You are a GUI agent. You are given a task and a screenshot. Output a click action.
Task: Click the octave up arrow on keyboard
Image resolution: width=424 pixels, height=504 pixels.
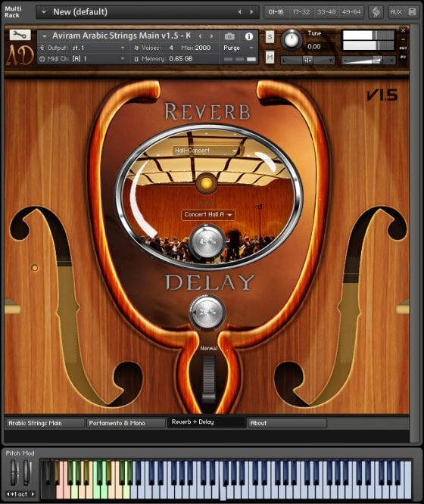33,493
